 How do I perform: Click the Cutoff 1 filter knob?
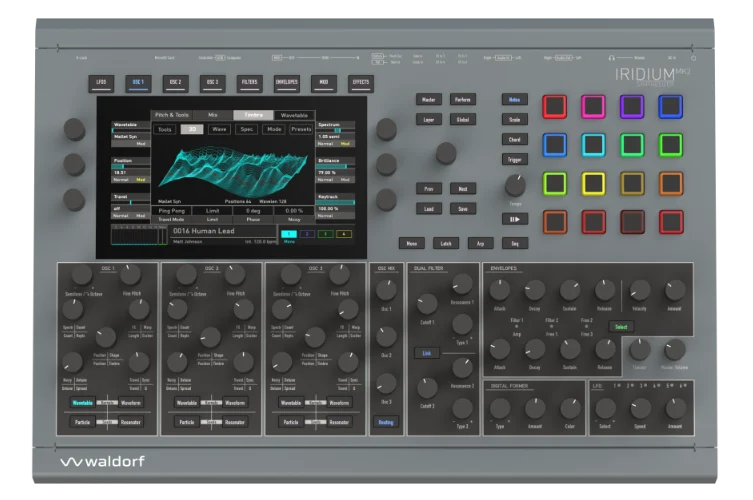[427, 304]
